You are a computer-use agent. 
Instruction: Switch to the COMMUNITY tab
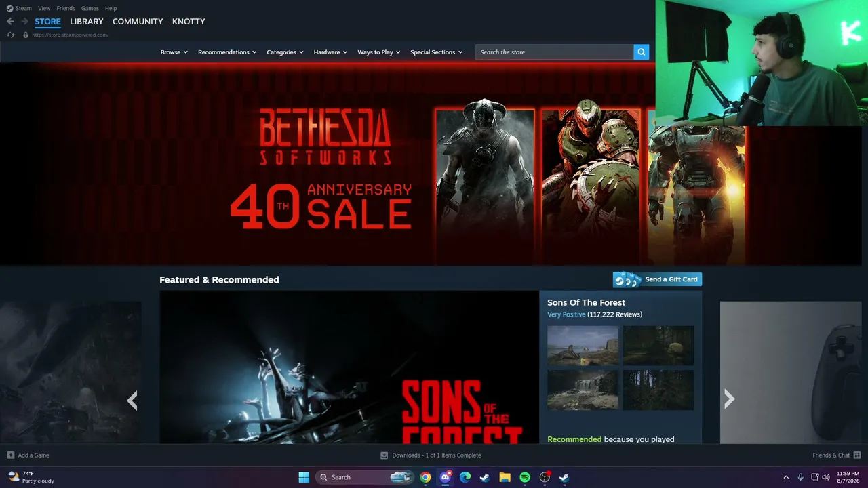(138, 22)
